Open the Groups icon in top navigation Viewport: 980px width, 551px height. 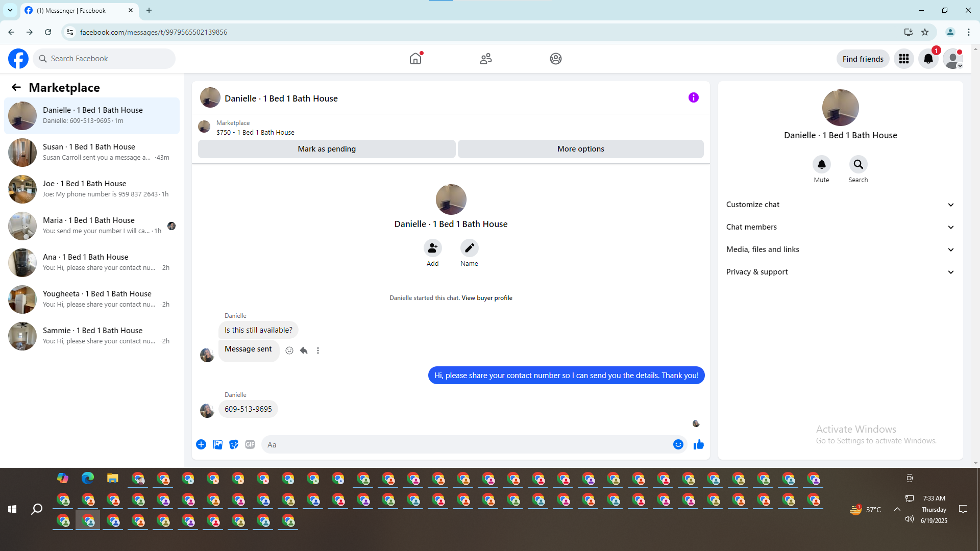[x=556, y=59]
